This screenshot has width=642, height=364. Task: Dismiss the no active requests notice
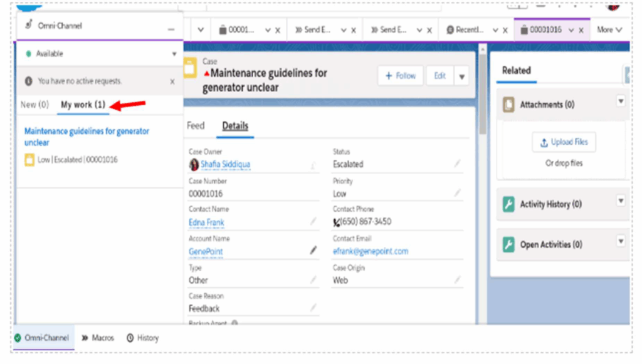[172, 81]
